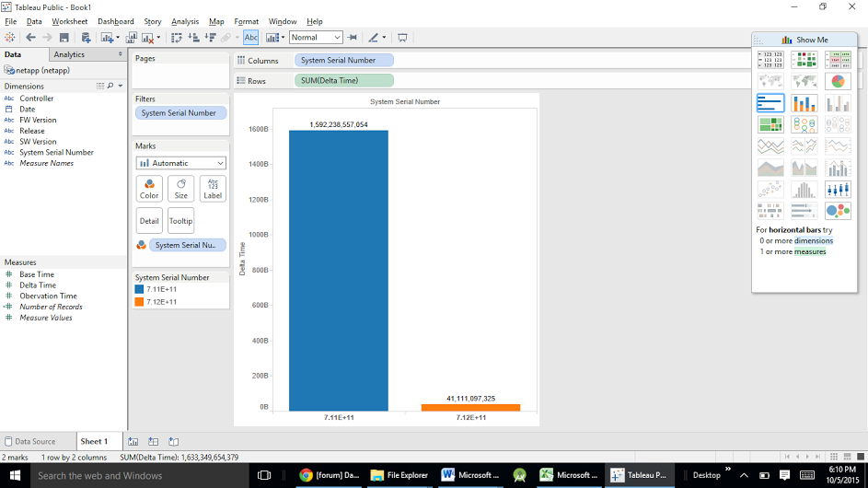The height and width of the screenshot is (488, 868).
Task: Open the Worksheet menu
Action: pyautogui.click(x=70, y=21)
